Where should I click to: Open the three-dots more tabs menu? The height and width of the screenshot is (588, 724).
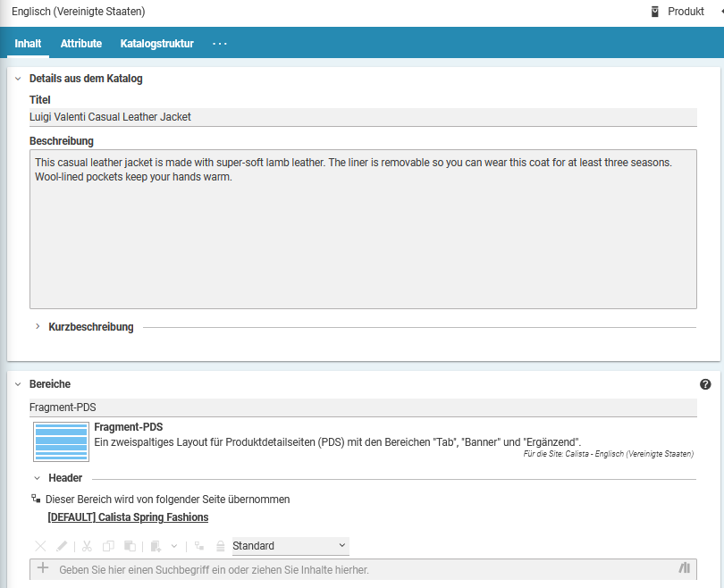tap(220, 43)
